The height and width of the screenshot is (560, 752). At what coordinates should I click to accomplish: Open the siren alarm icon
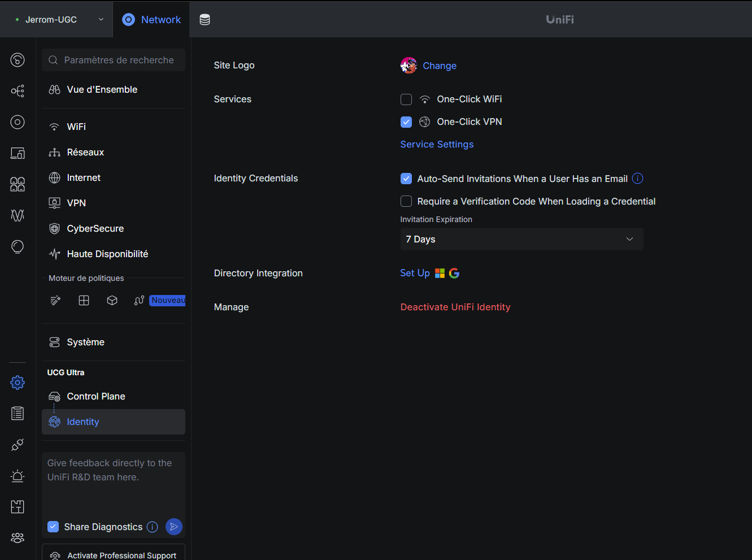[x=18, y=476]
